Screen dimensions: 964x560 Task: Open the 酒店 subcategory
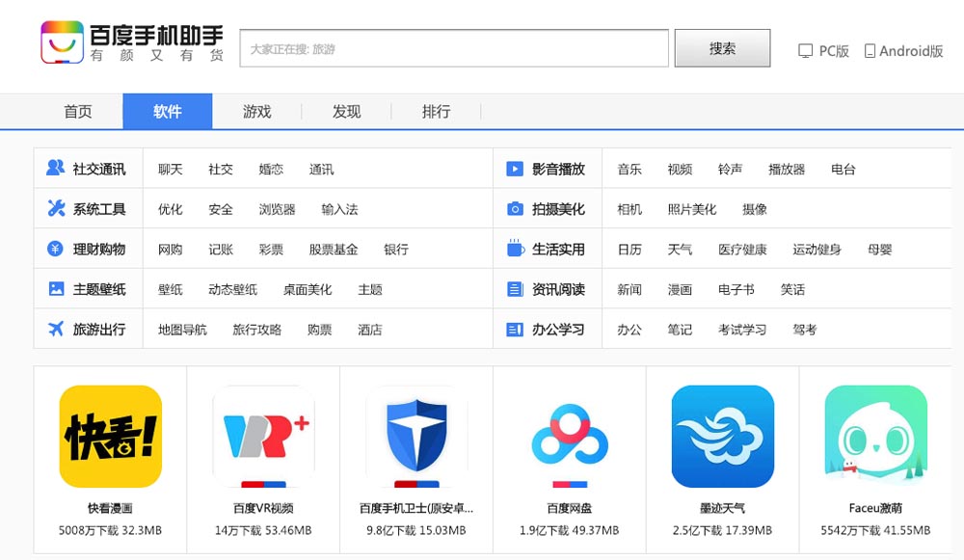click(370, 330)
